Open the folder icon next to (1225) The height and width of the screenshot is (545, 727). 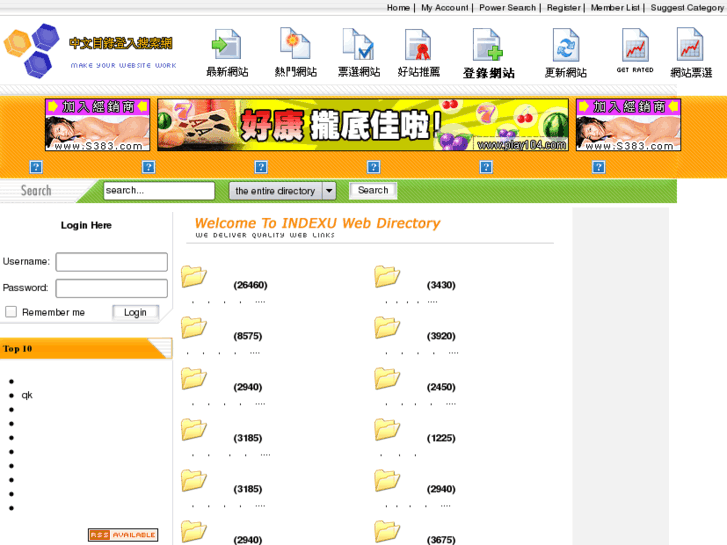(x=387, y=430)
